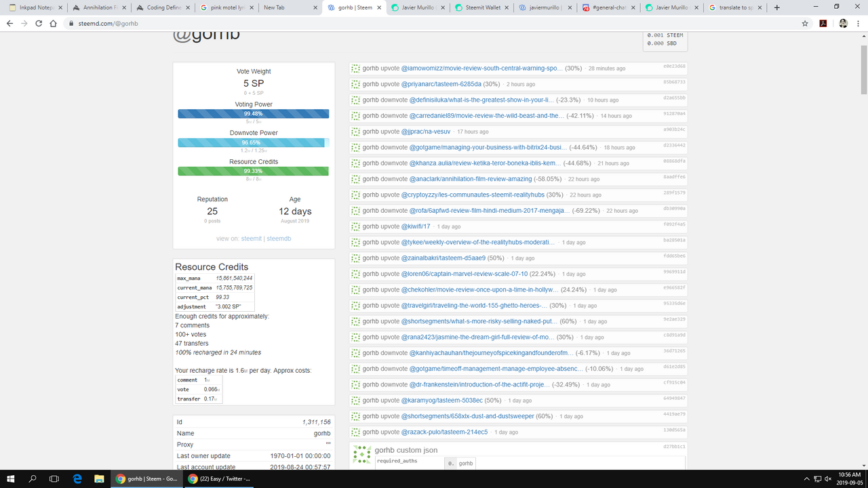Click transaction hash d2a655bb
This screenshot has width=868, height=488.
(x=674, y=98)
